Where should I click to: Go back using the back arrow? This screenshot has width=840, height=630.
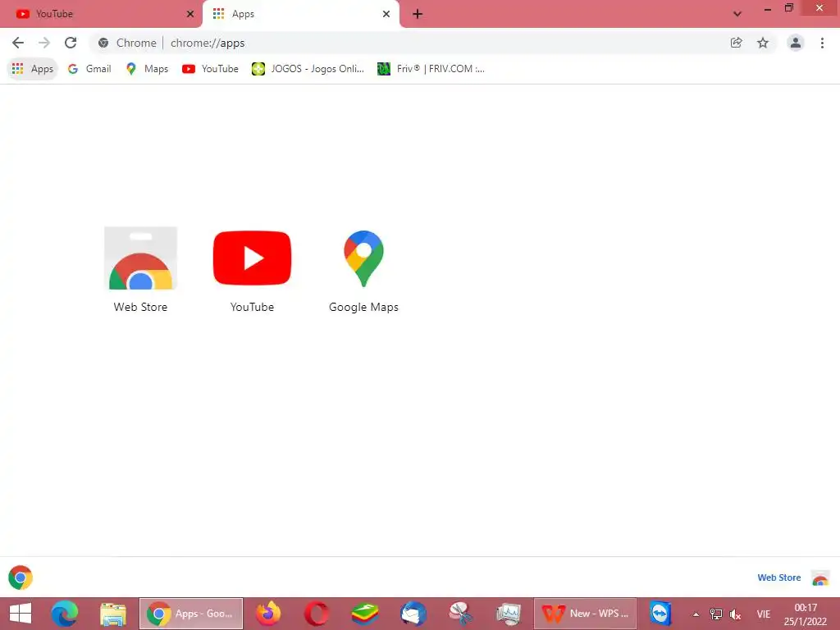click(x=18, y=43)
